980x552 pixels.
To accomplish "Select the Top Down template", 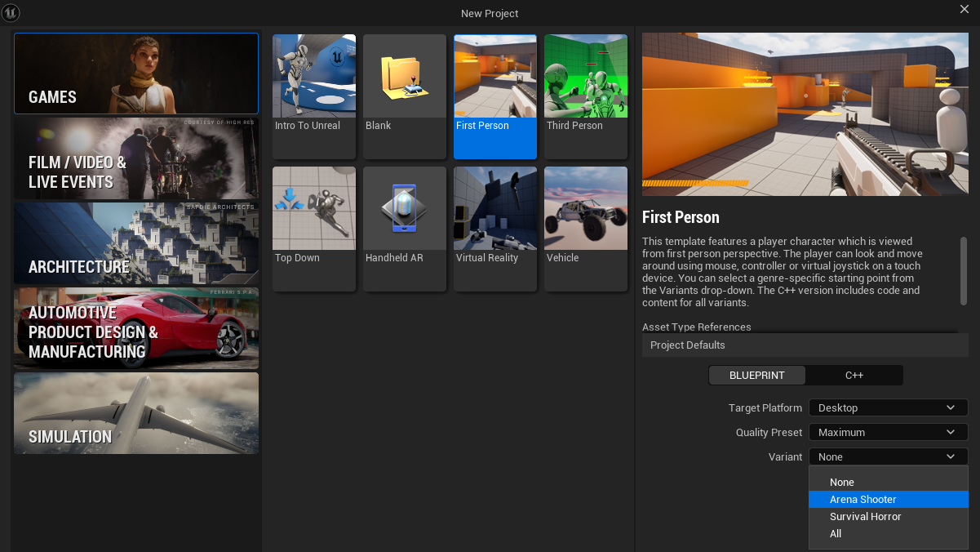I will coord(314,229).
